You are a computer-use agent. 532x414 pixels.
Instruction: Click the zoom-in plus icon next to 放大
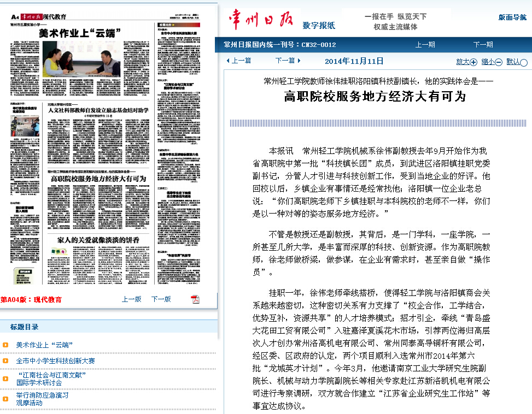(x=473, y=62)
